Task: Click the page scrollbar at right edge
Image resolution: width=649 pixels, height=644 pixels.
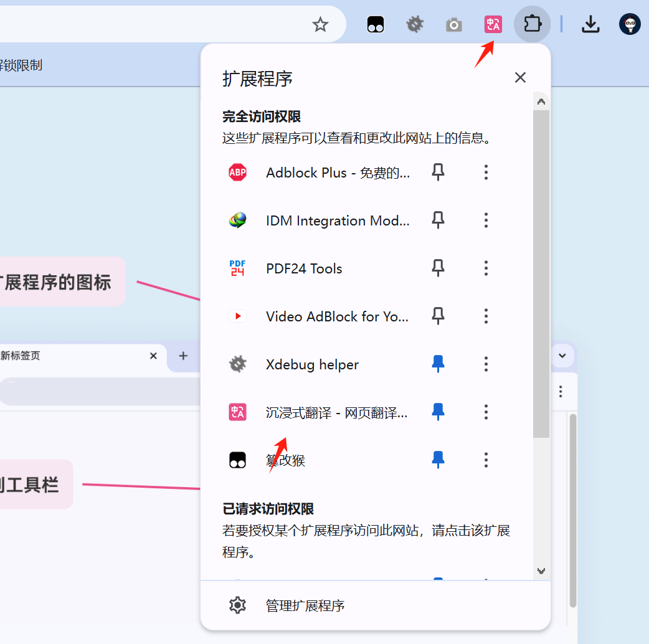Action: pyautogui.click(x=573, y=511)
